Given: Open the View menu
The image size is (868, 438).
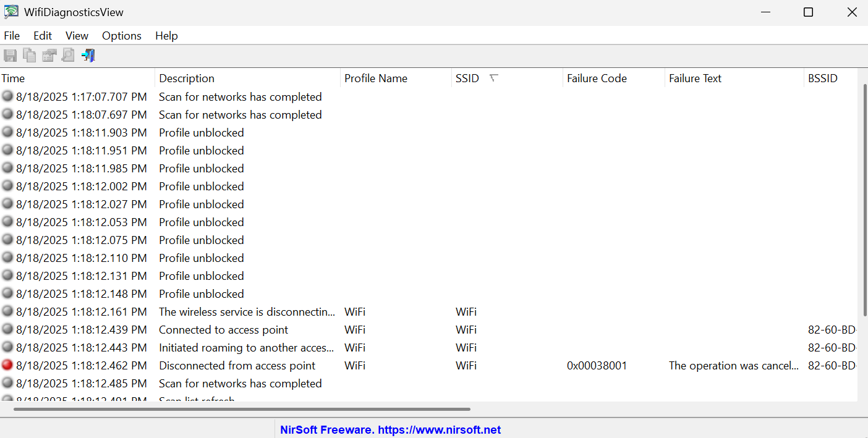Looking at the screenshot, I should point(77,36).
